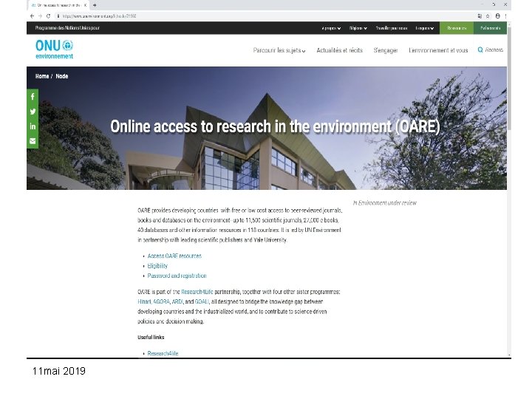The image size is (532, 399).
Task: Expand the À propos dropdown
Action: pyautogui.click(x=331, y=28)
